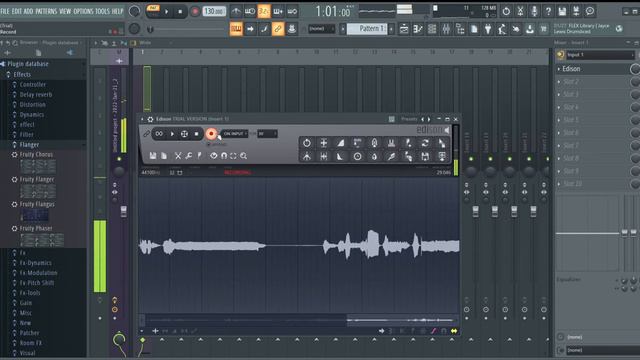Open Edison wrench tools menu

(189, 156)
